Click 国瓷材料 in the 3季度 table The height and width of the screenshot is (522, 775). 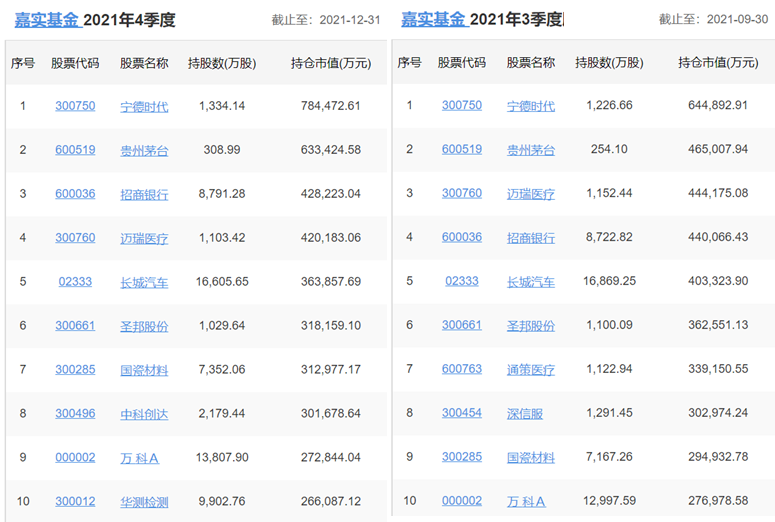click(x=531, y=458)
